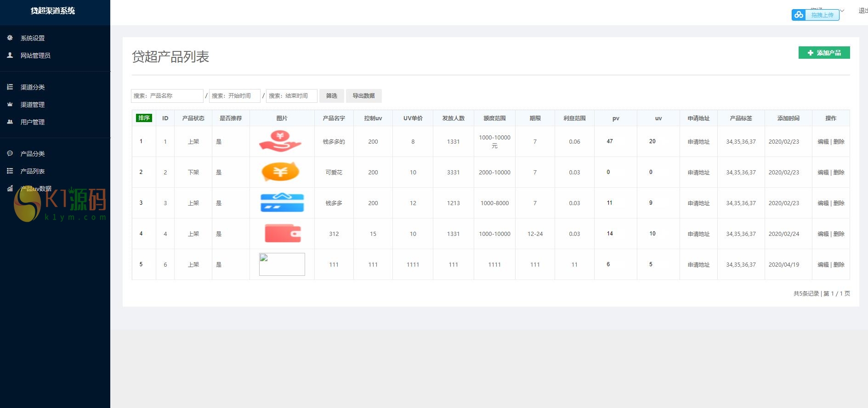Viewport: 868px width, 408px height.
Task: Expand the user dropdown arrow in the header
Action: click(842, 11)
